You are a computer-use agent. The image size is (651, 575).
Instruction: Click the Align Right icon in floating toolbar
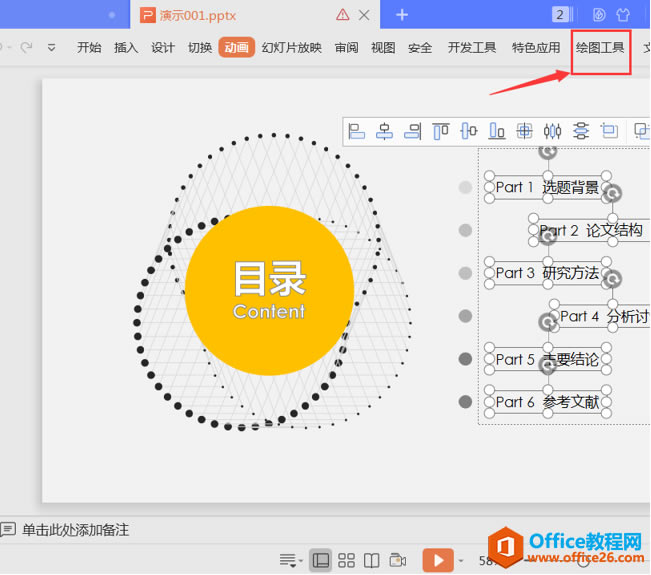coord(413,131)
